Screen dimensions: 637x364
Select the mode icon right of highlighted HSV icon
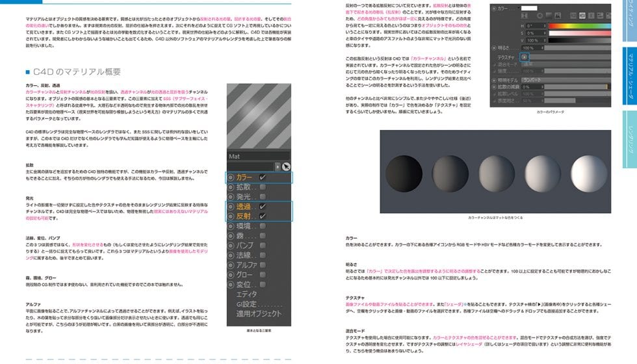tap(591, 16)
